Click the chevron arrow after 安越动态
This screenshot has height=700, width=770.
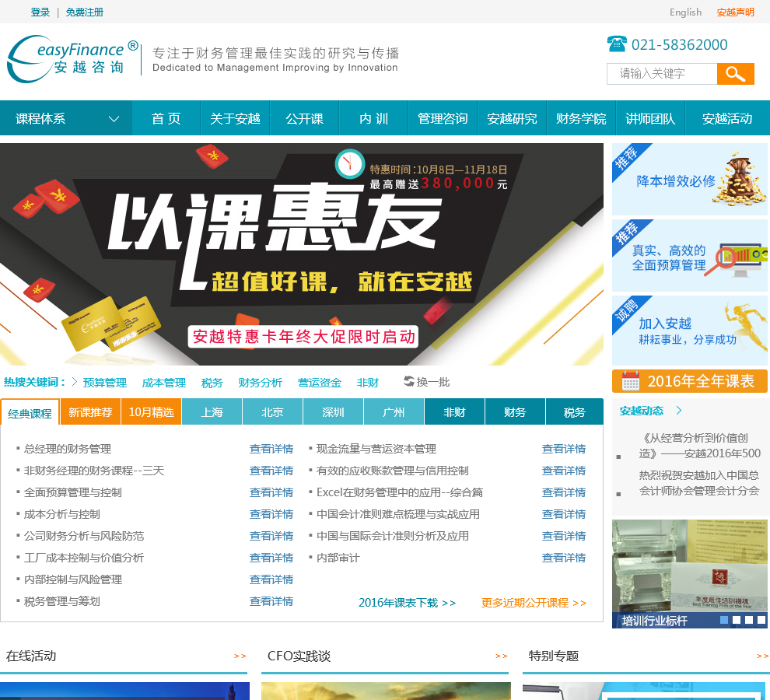coord(679,410)
